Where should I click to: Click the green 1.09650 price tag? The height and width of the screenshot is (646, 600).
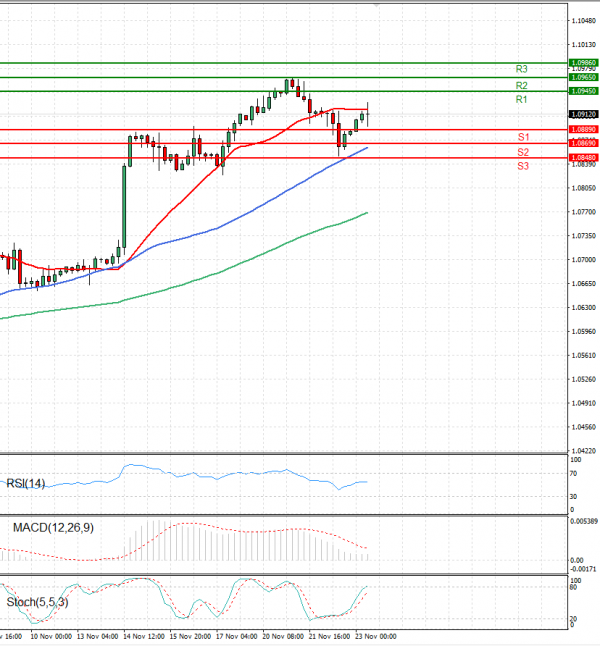point(584,77)
